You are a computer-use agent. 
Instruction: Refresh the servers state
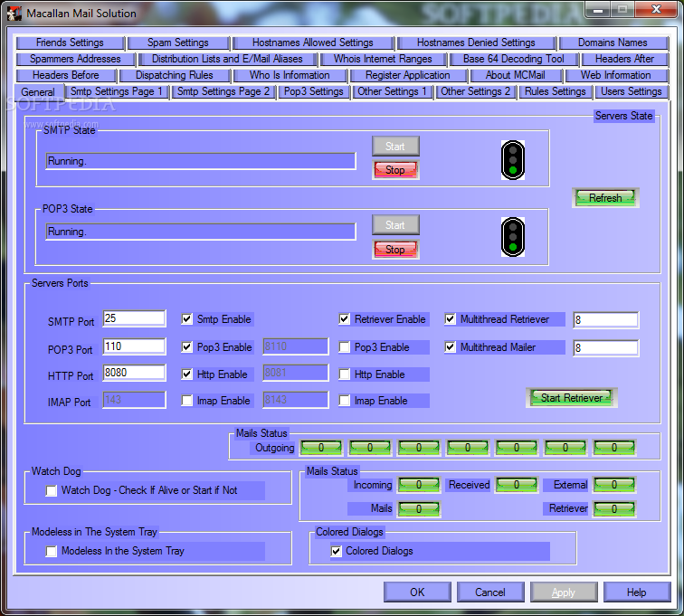pos(605,197)
